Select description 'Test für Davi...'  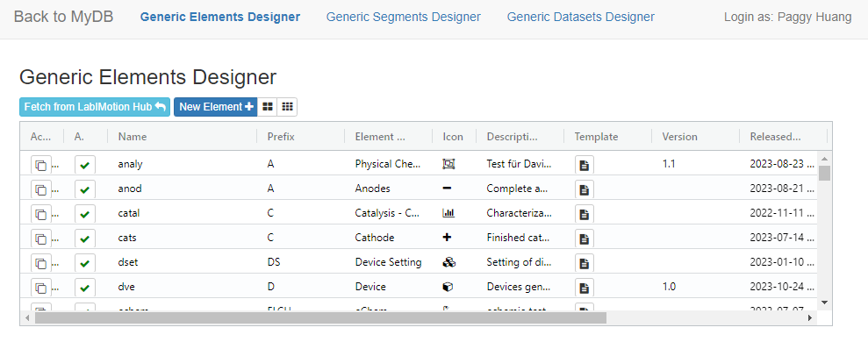click(x=520, y=164)
